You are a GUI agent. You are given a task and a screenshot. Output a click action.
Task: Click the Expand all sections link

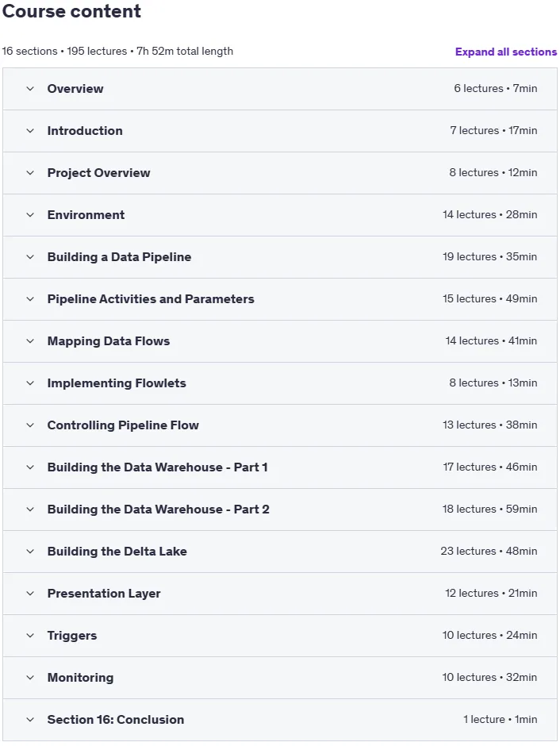point(506,52)
